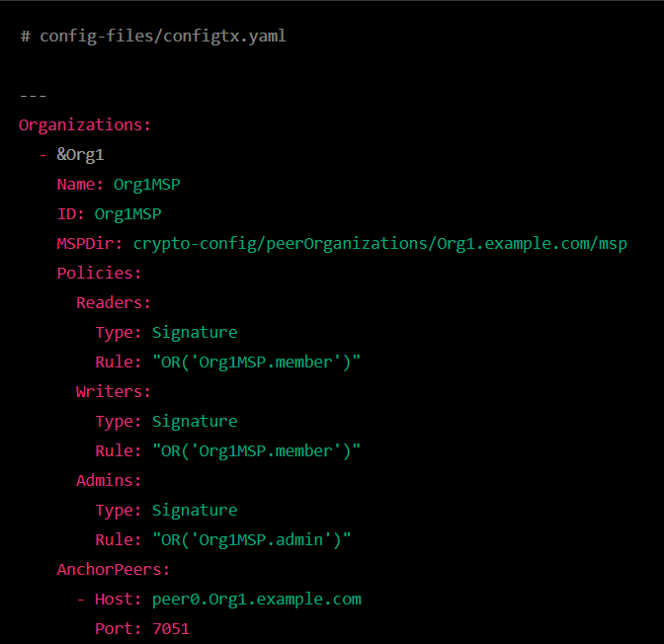Image resolution: width=664 pixels, height=644 pixels.
Task: Click the Org1MSP value after ID
Action: [x=127, y=213]
